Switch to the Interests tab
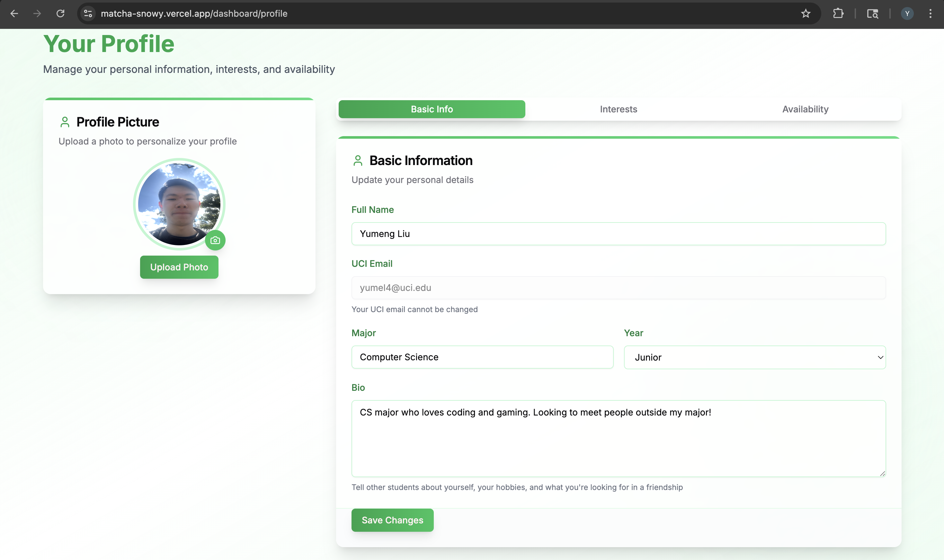The height and width of the screenshot is (560, 944). click(x=618, y=109)
